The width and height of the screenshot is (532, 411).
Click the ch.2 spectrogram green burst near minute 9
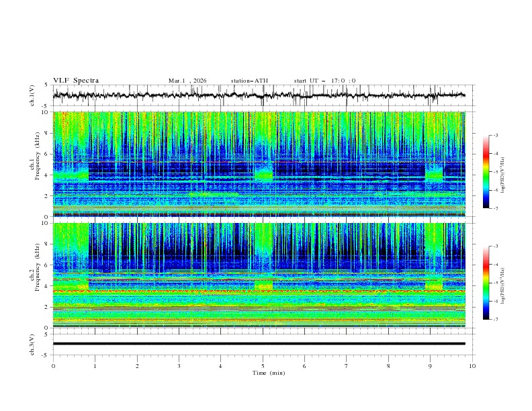[434, 285]
